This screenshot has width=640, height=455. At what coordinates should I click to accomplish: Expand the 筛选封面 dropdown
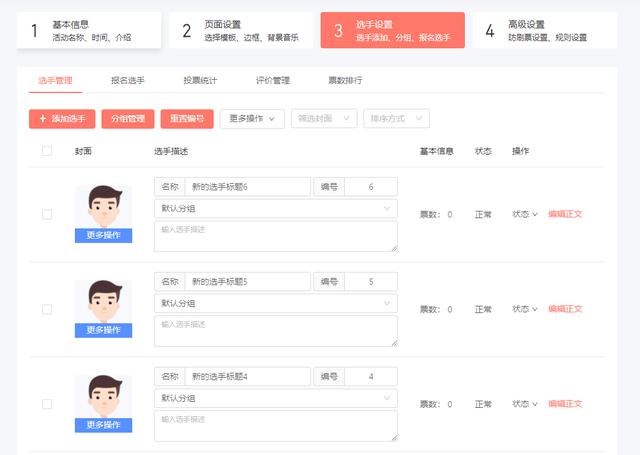(323, 119)
